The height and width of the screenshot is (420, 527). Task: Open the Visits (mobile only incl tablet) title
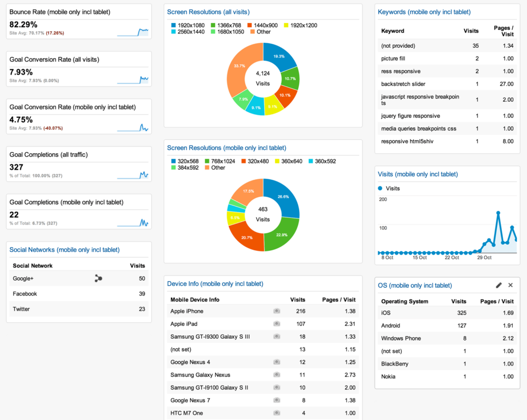418,174
